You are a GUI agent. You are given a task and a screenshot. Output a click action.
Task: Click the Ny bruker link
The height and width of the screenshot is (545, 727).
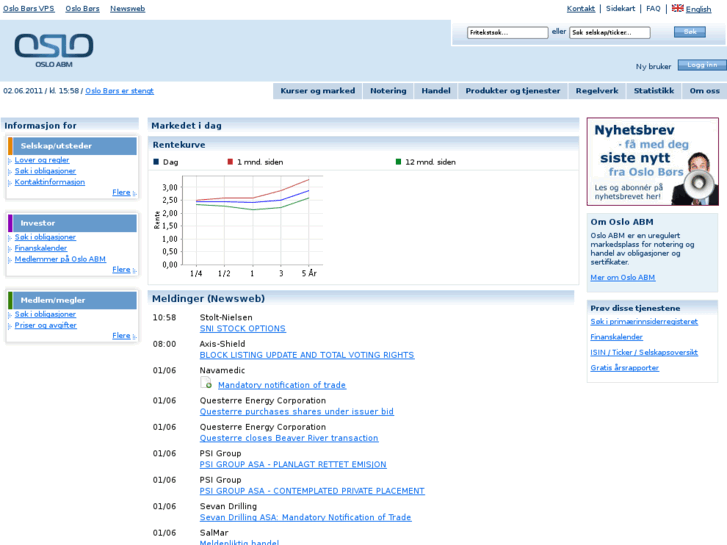[653, 66]
